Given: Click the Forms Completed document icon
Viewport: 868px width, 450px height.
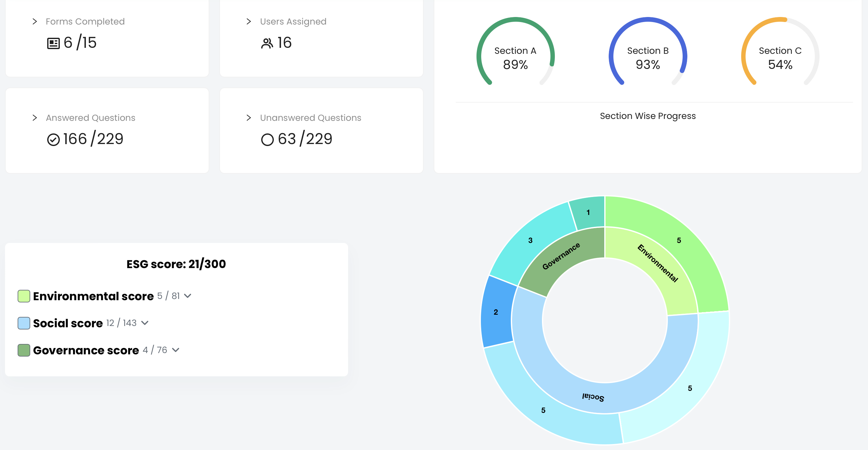Looking at the screenshot, I should click(53, 43).
